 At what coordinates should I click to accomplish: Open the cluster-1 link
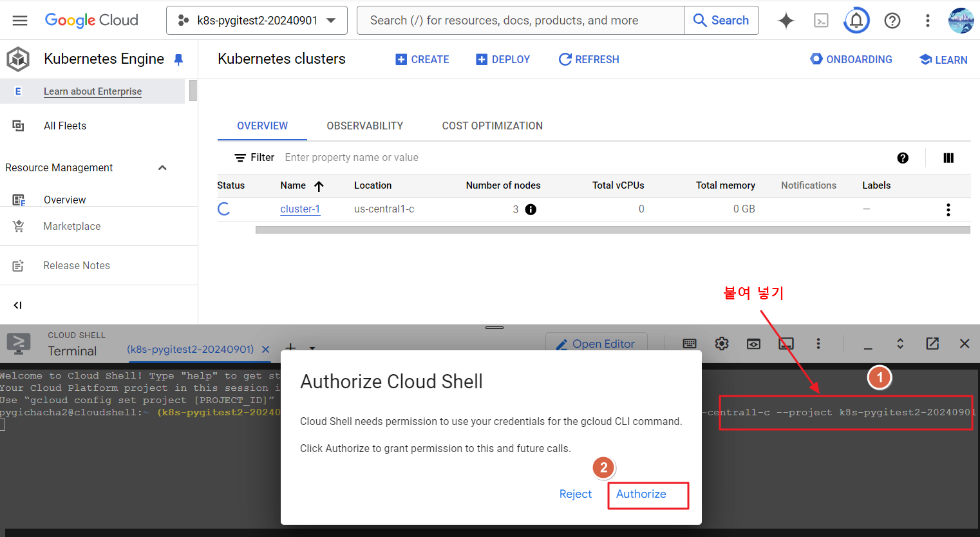(x=300, y=209)
